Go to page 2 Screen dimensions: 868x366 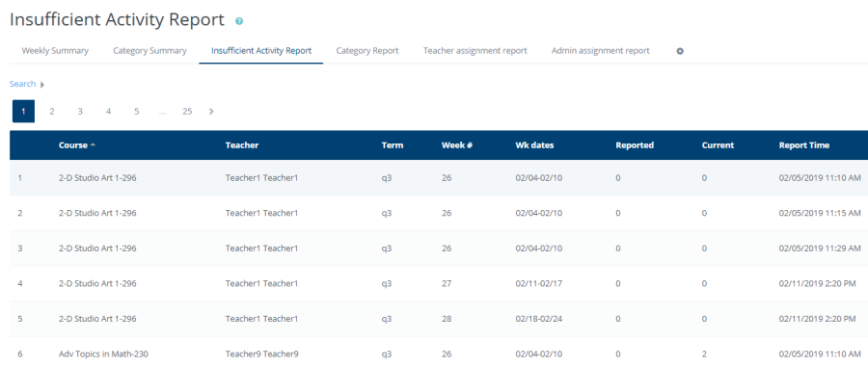pyautogui.click(x=51, y=111)
